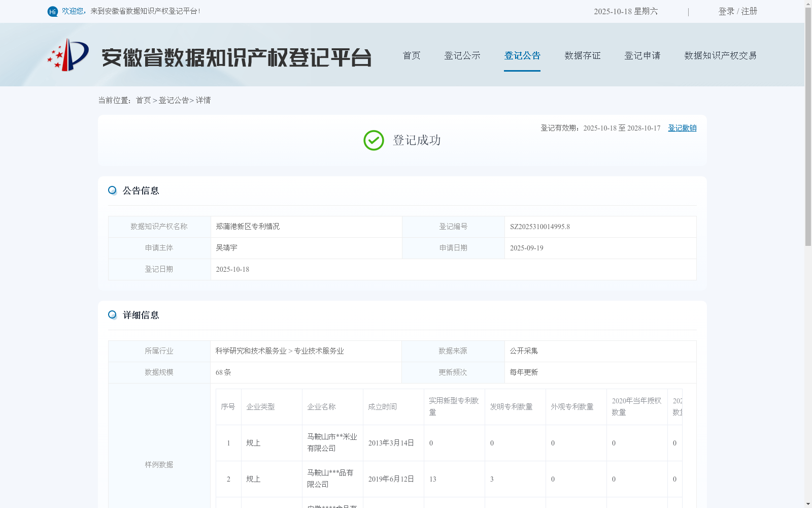The image size is (812, 508).
Task: Click the 企业类型 column header
Action: click(260, 407)
